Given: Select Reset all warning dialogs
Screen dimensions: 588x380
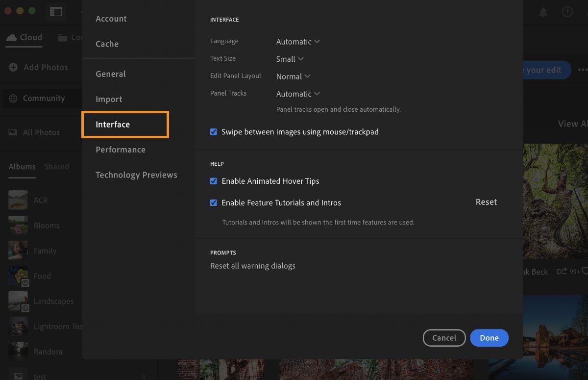Looking at the screenshot, I should coord(253,266).
